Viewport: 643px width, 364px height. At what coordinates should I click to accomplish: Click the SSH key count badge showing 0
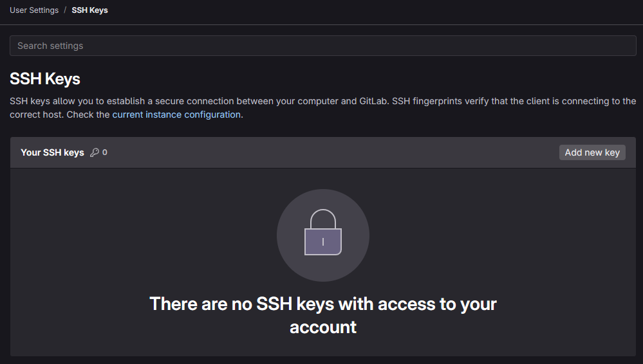click(104, 152)
